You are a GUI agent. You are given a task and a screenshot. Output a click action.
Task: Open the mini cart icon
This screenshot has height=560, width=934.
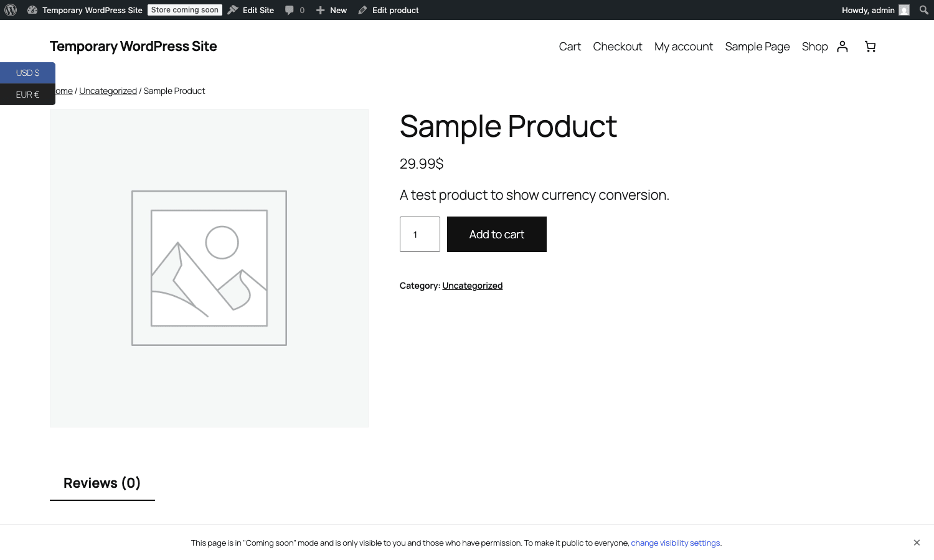[x=870, y=47]
